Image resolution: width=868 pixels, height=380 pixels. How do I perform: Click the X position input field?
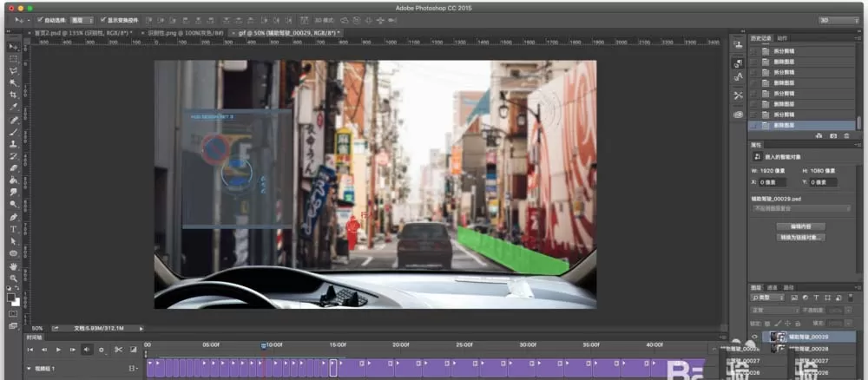pyautogui.click(x=772, y=182)
